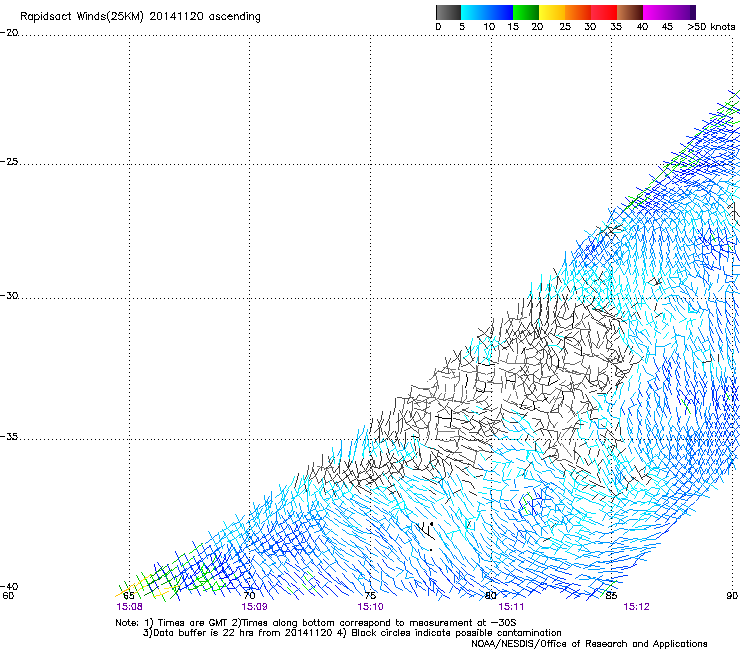
Task: Click the latitude label "-25"
Action: [x=8, y=161]
